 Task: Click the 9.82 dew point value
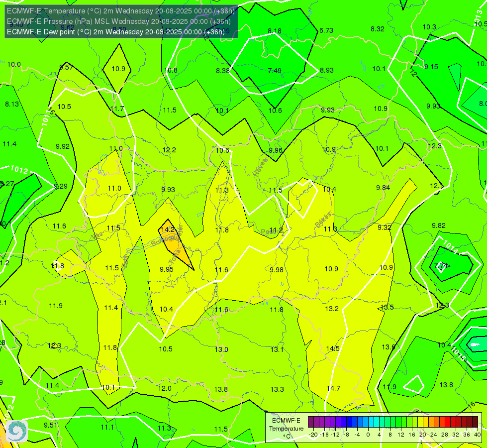pyautogui.click(x=439, y=225)
